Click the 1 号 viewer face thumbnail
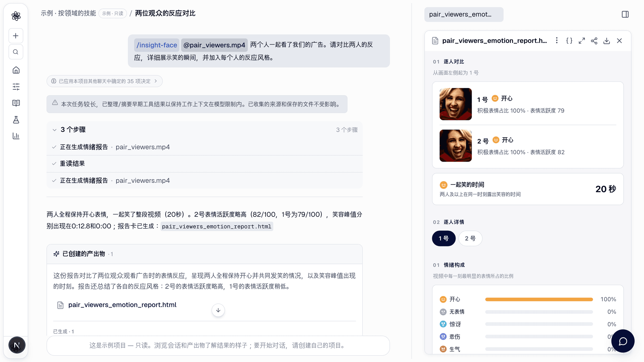This screenshot has width=644, height=362. pos(456,104)
